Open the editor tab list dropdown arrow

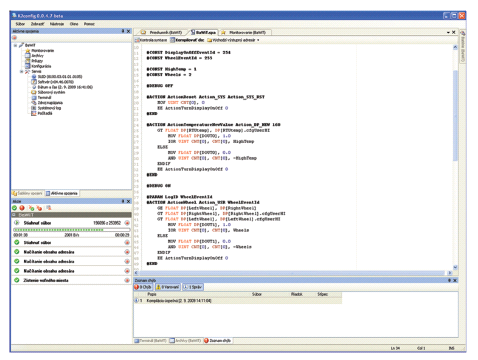[x=448, y=32]
